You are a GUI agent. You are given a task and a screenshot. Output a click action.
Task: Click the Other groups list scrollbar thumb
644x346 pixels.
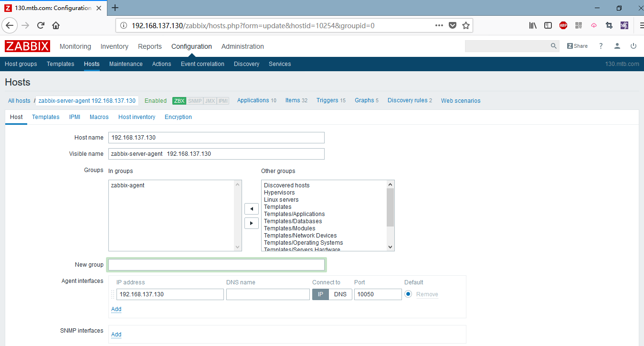click(391, 207)
